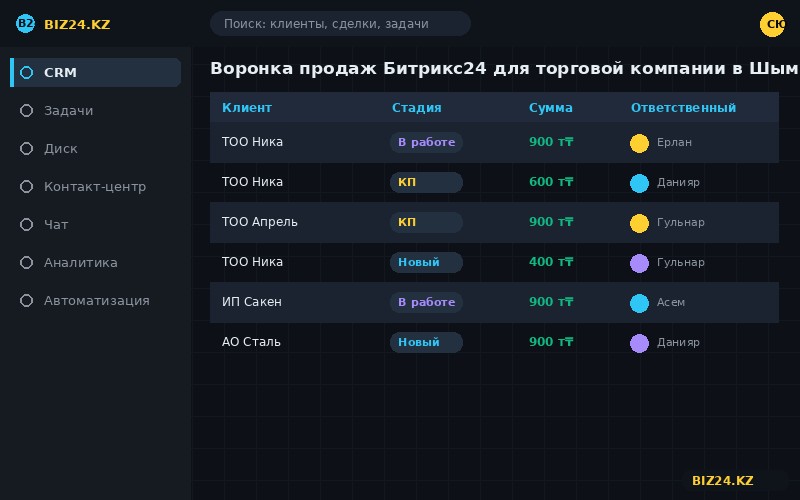Viewport: 800px width, 500px height.
Task: Click the 900 тг amount for ТОО Апрель
Action: pyautogui.click(x=551, y=222)
